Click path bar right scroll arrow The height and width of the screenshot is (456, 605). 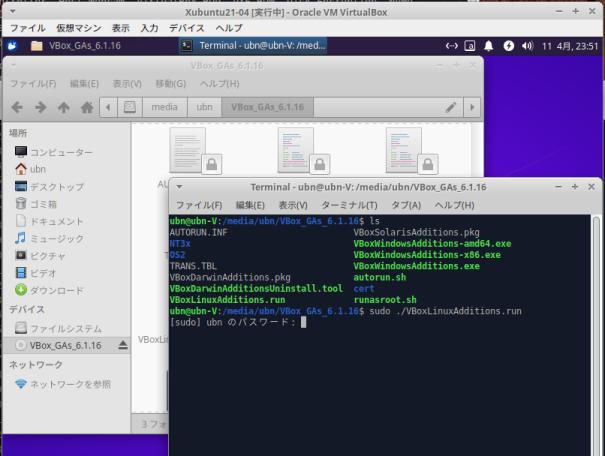click(472, 107)
